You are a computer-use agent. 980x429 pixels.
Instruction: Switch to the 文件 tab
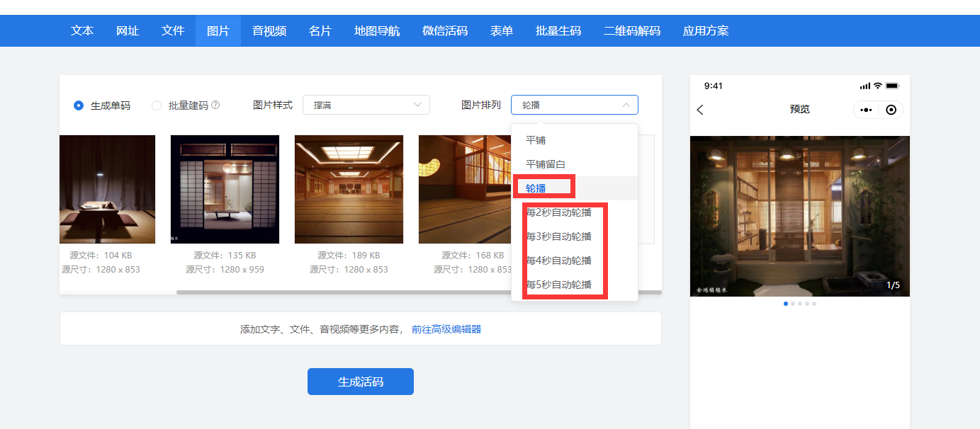click(173, 31)
